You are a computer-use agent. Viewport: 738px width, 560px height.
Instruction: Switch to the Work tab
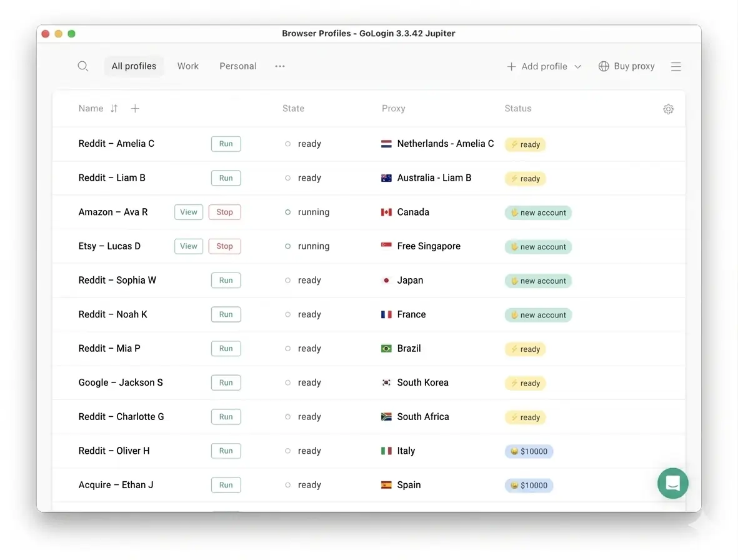pos(187,66)
